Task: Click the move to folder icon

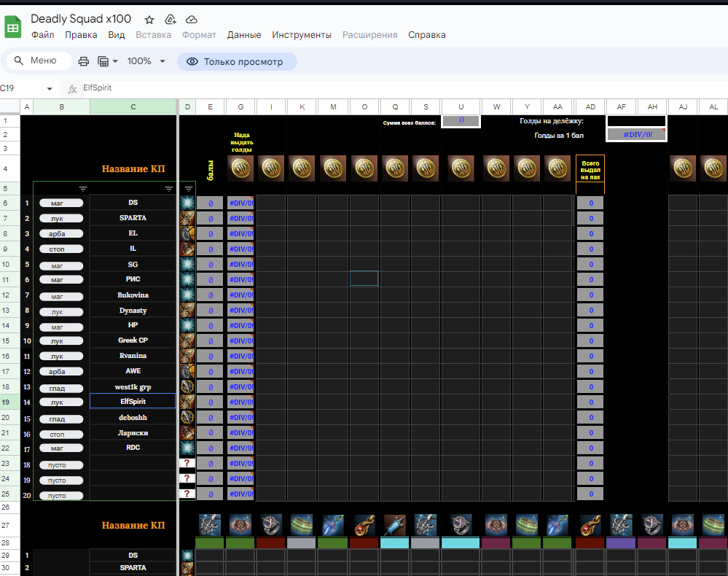Action: tap(171, 20)
